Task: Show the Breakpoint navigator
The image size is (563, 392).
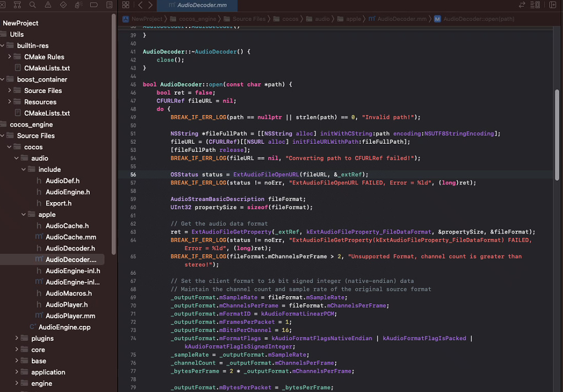Action: [94, 5]
